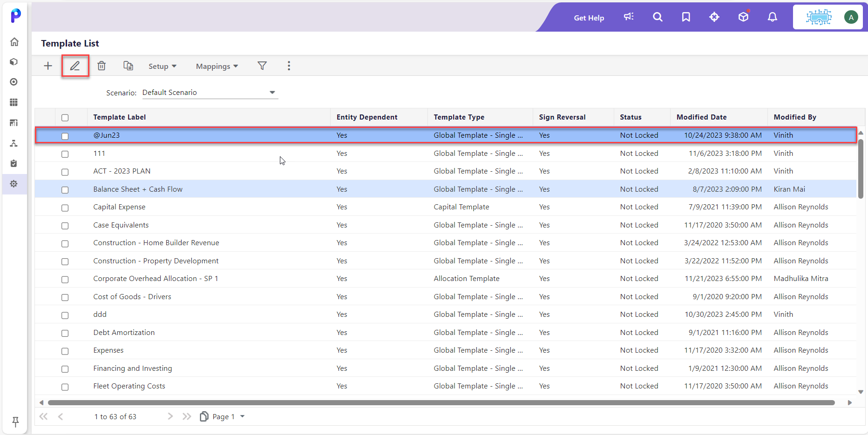Open announcements megaphone icon
The image size is (868, 435).
pos(629,17)
